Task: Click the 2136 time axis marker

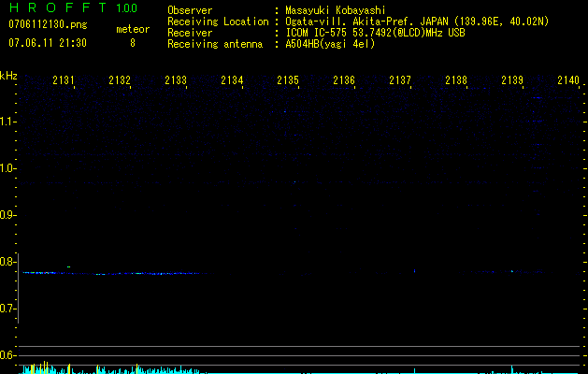Action: click(x=344, y=80)
